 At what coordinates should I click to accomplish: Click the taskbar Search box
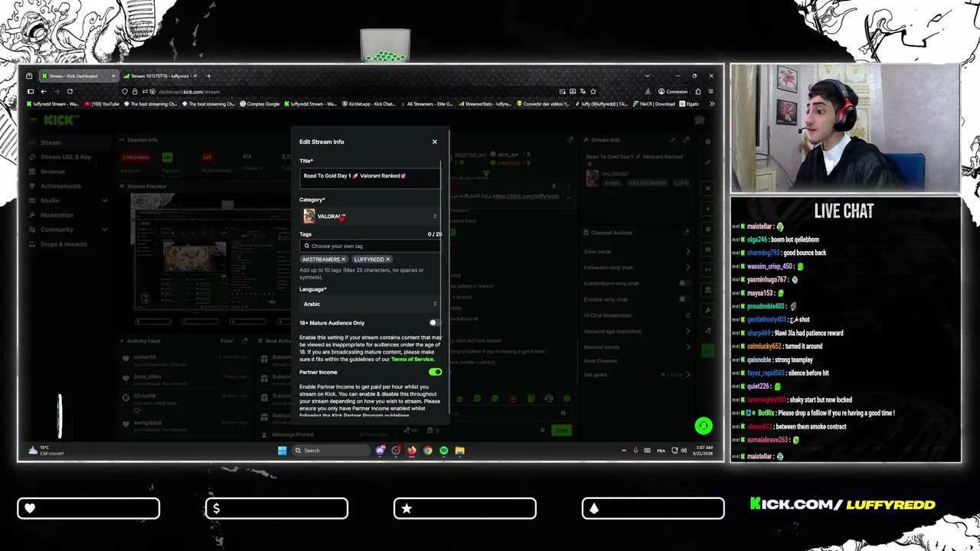(332, 450)
